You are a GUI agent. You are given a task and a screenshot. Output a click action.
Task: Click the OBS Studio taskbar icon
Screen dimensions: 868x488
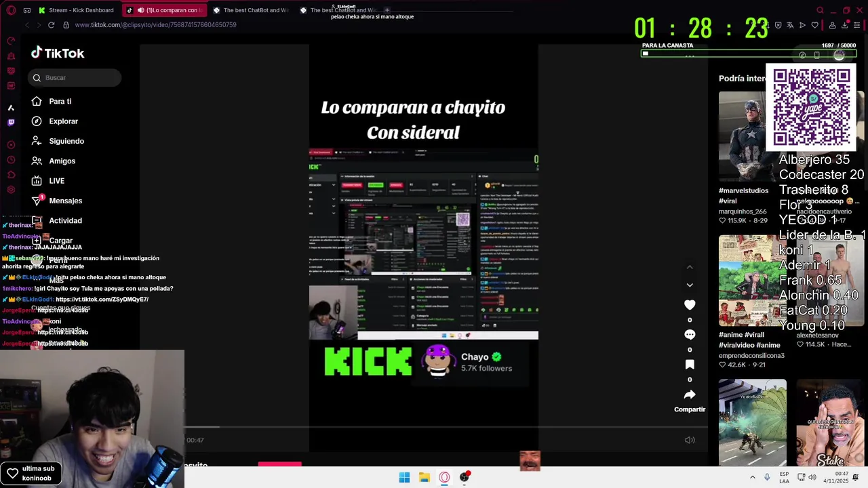[x=465, y=477]
